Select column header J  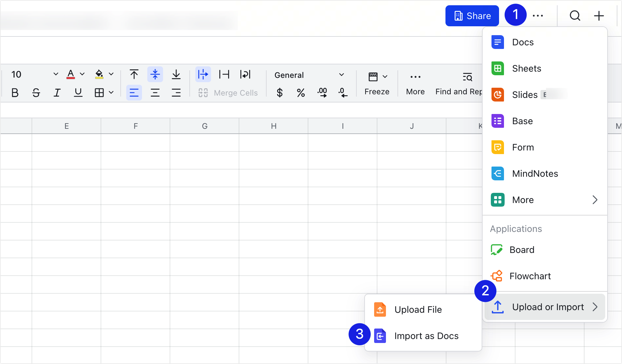[x=412, y=126]
